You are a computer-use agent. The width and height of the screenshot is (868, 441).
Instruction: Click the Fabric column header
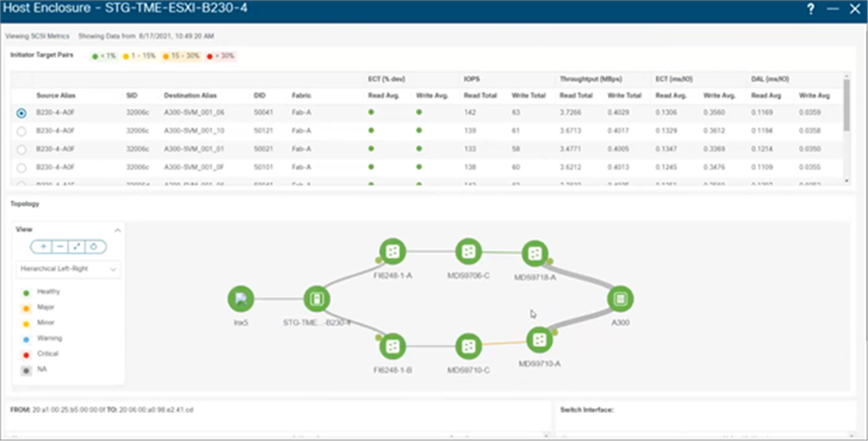tap(301, 95)
